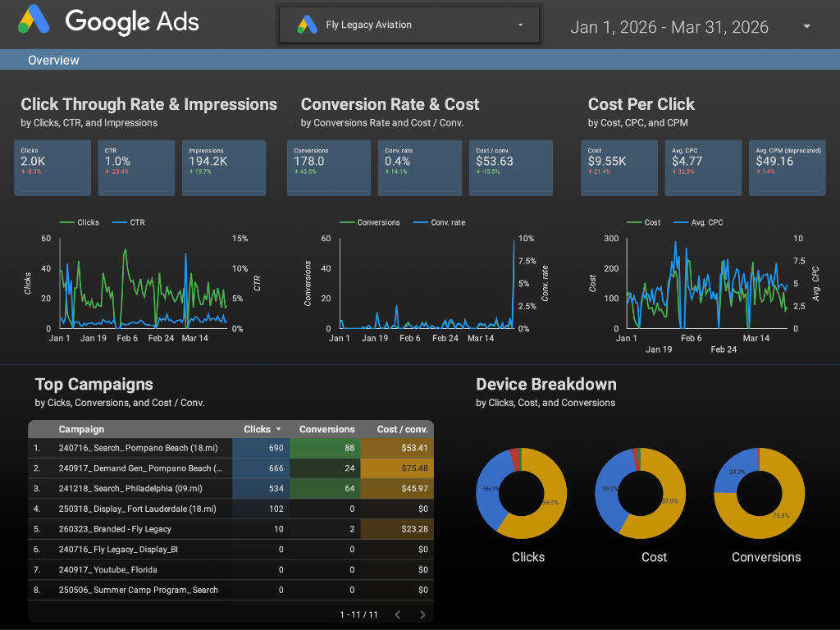Image resolution: width=840 pixels, height=630 pixels.
Task: Select campaign 250318_Display_Fort Lauderdale row
Action: (x=231, y=509)
